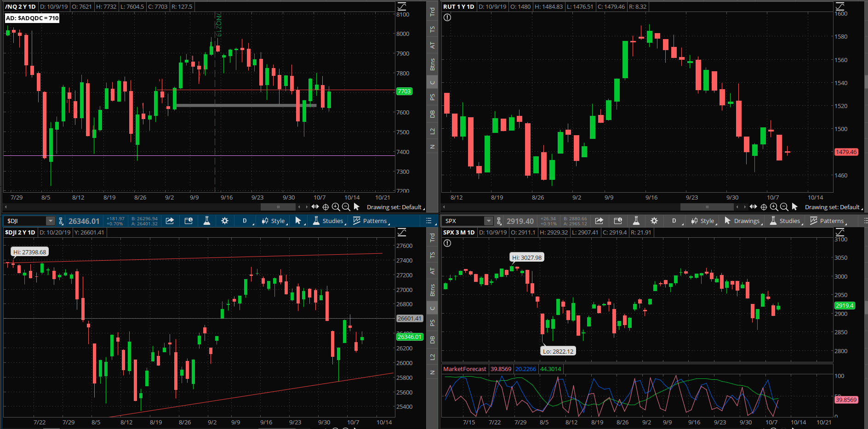Open $DJI symbol description info icon
Image resolution: width=868 pixels, height=429 pixels.
tap(188, 221)
